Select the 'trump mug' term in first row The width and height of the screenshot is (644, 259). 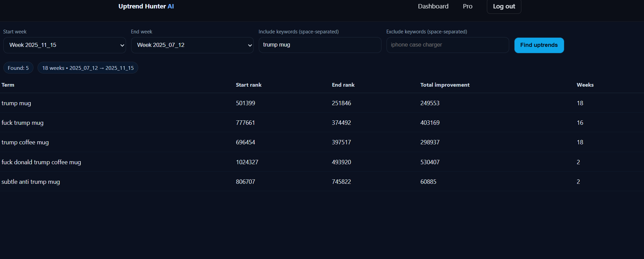pyautogui.click(x=16, y=103)
